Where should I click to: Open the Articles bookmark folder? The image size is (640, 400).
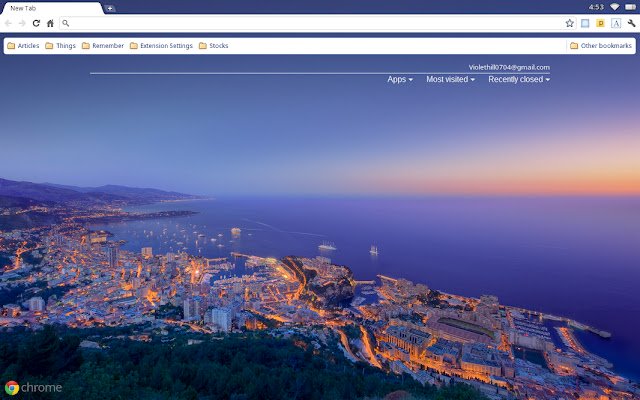pyautogui.click(x=23, y=46)
